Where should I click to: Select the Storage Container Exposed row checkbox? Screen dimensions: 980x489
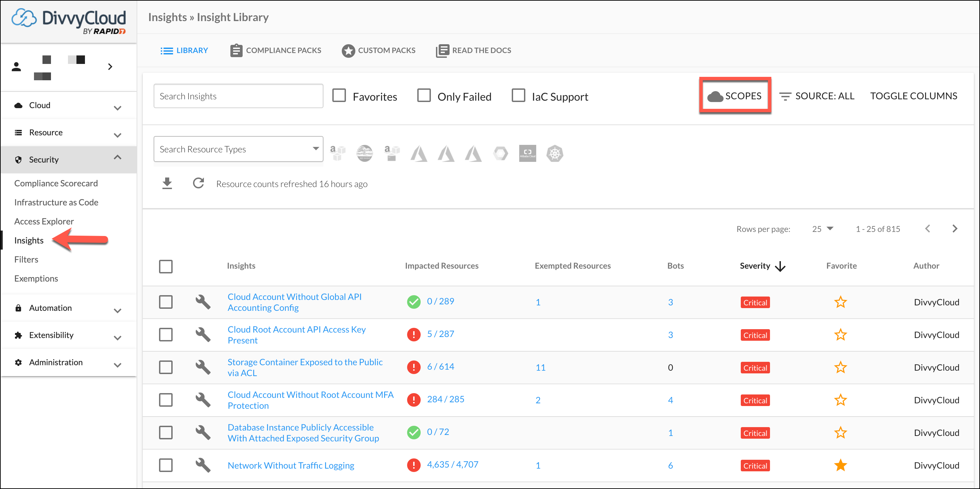point(165,368)
